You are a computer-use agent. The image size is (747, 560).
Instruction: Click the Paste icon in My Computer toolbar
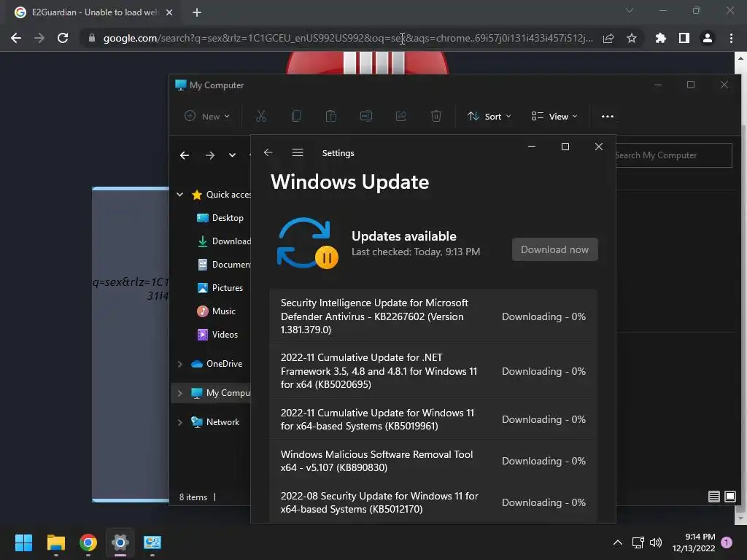(x=331, y=116)
